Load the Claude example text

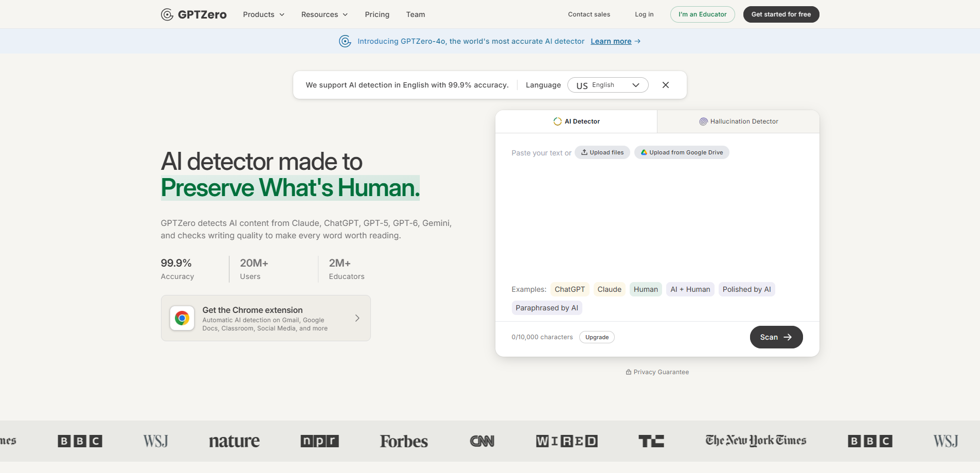[609, 289]
